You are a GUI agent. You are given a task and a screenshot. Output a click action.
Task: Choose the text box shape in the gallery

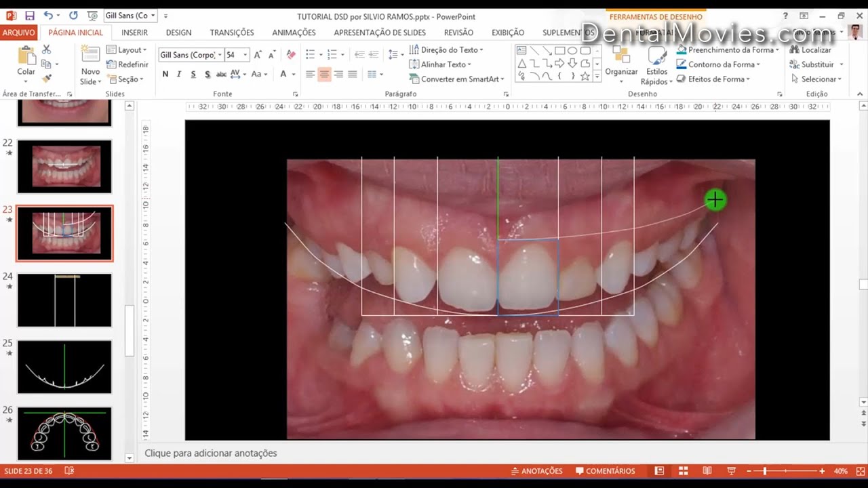click(521, 50)
